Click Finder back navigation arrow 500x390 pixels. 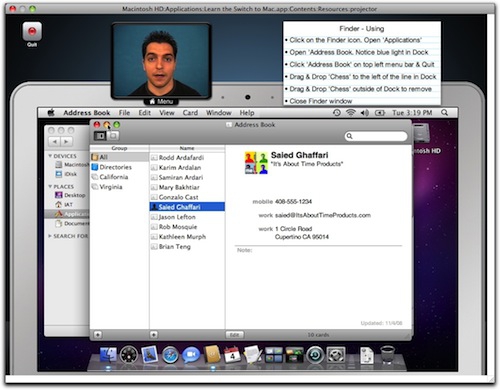point(55,142)
